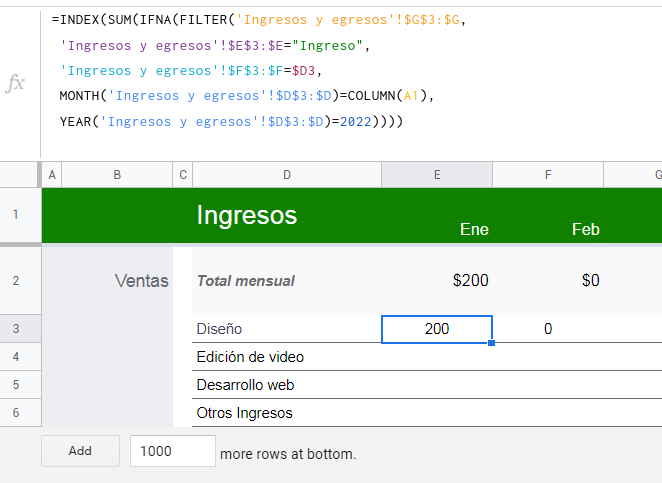The width and height of the screenshot is (662, 483).
Task: Select column E header
Action: pyautogui.click(x=437, y=175)
